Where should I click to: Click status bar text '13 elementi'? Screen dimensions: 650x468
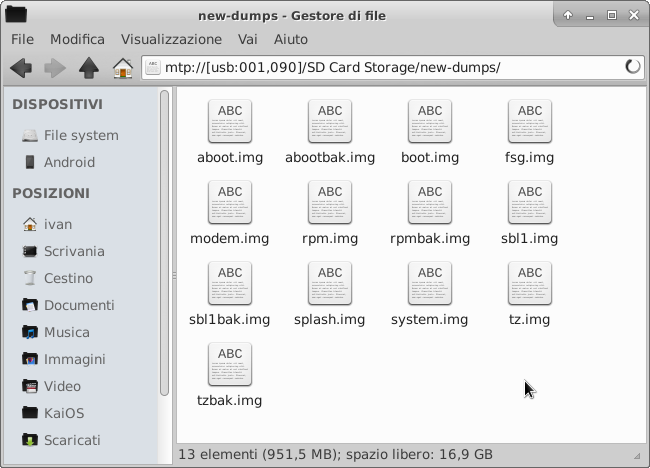click(218, 454)
